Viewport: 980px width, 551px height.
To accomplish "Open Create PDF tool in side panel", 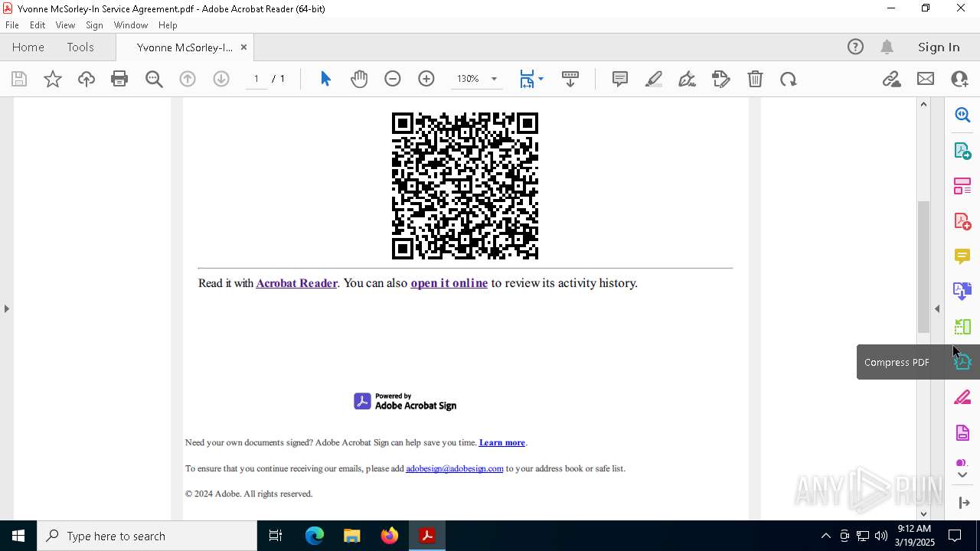I will tap(962, 221).
